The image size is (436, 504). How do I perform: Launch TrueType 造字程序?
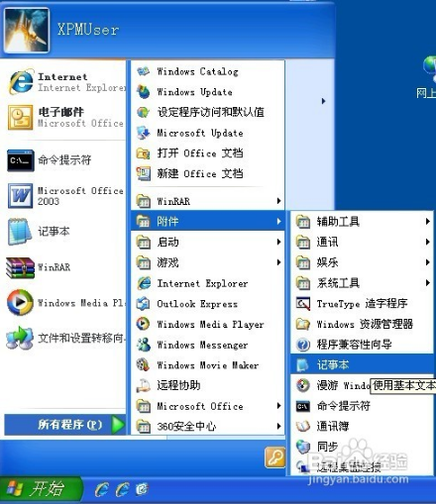pos(363,303)
